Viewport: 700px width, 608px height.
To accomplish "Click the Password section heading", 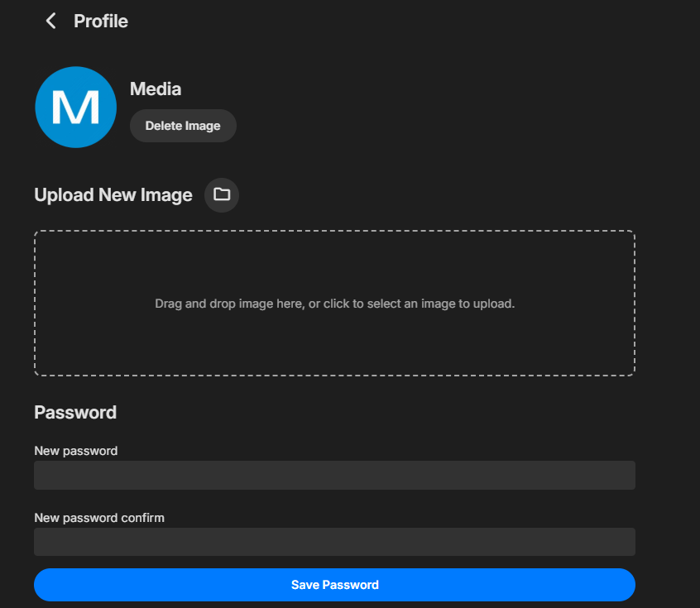I will point(75,412).
